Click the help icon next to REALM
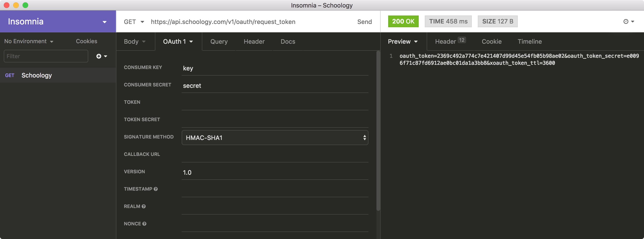The height and width of the screenshot is (239, 644). [x=143, y=207]
